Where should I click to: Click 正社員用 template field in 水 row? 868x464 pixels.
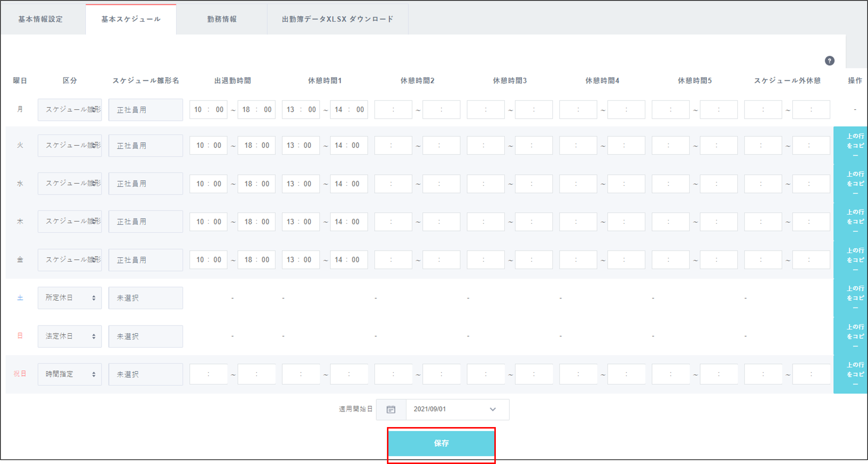[146, 184]
